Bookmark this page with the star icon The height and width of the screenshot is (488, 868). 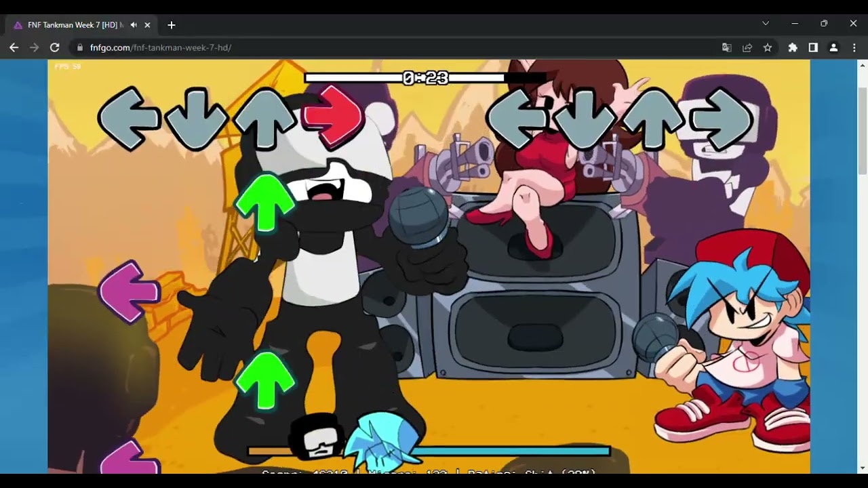tap(768, 47)
